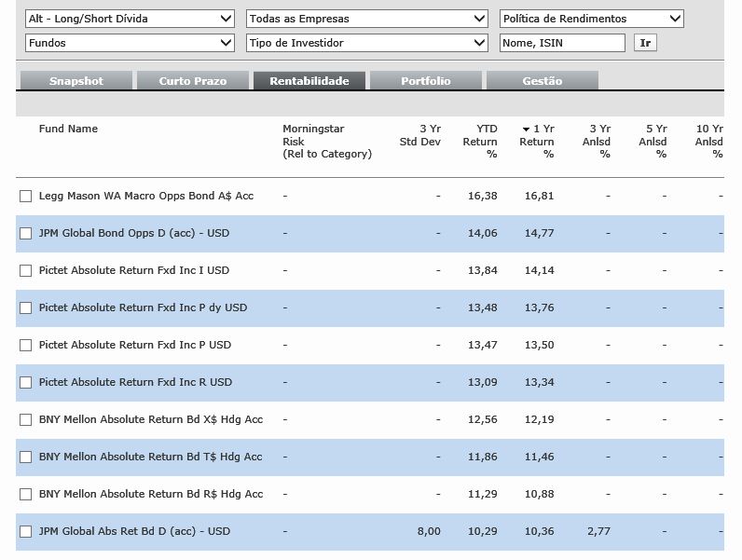This screenshot has width=742, height=560.
Task: Open BNY Mellon Absolute Return Bd X$ Hdg Acc
Action: pos(151,419)
